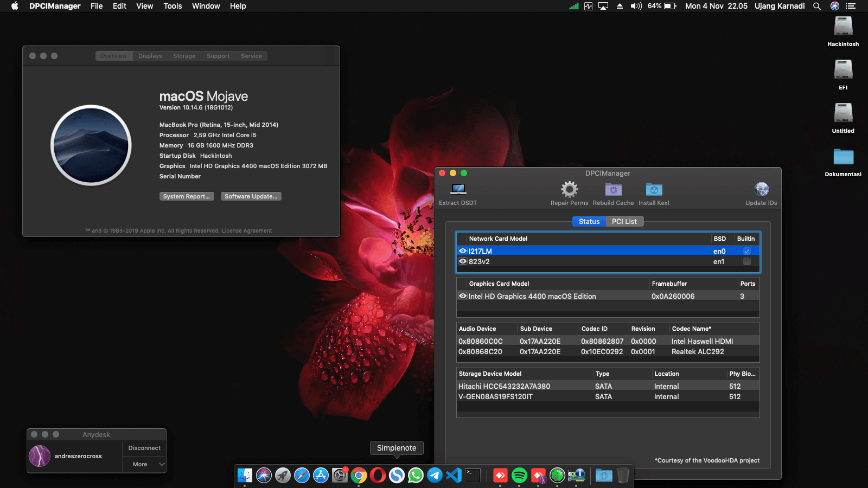This screenshot has height=488, width=868.
Task: Open Visual Studio Code from the Dock
Action: (454, 476)
